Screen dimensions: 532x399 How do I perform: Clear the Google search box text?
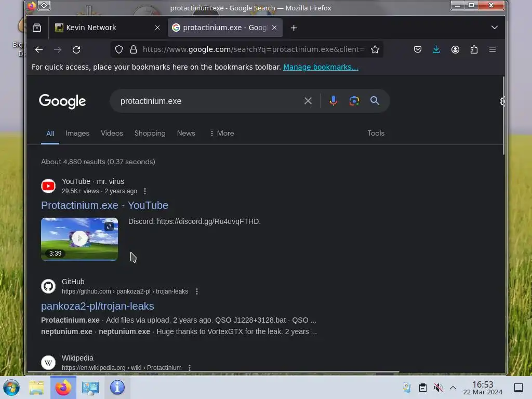[308, 101]
